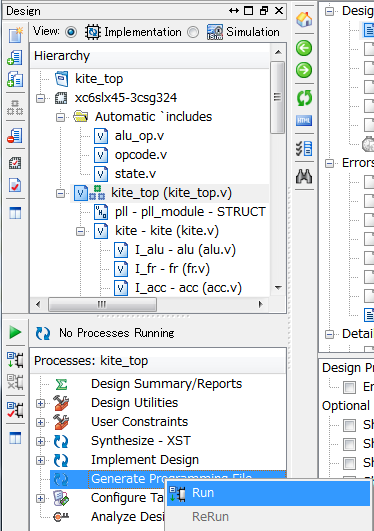Expand the Synthesize - XST process
Viewport: 374px width, 531px height.
[x=40, y=441]
